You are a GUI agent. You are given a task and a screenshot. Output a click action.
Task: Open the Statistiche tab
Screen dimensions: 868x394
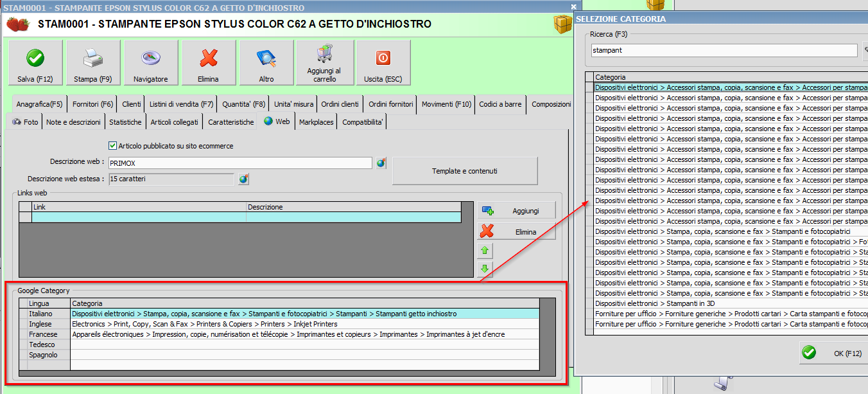coord(125,121)
